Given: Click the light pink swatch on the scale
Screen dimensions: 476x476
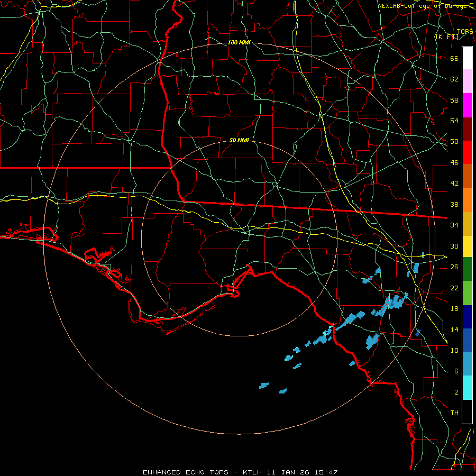Looking at the screenshot, I should click(467, 81).
